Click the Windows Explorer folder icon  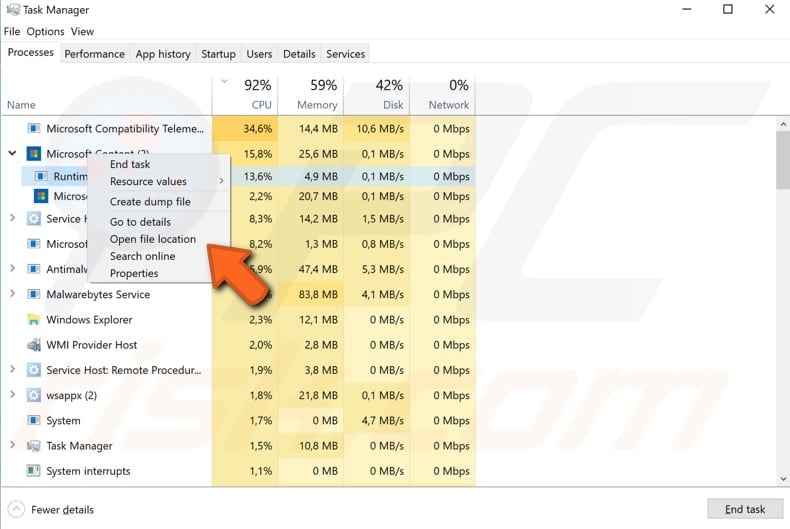33,319
